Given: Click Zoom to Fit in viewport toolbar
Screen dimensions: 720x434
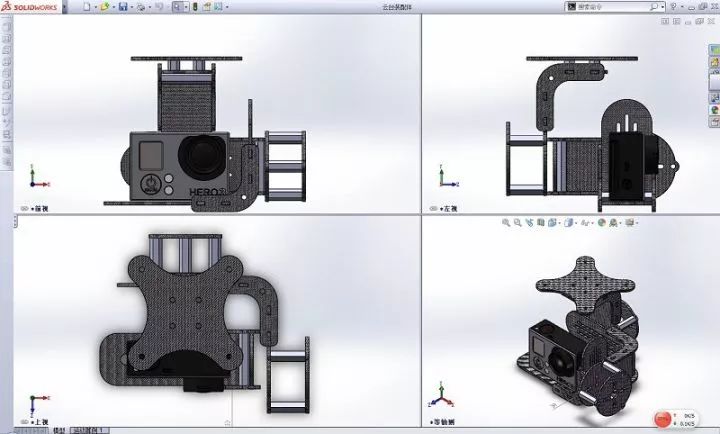Looking at the screenshot, I should click(506, 223).
